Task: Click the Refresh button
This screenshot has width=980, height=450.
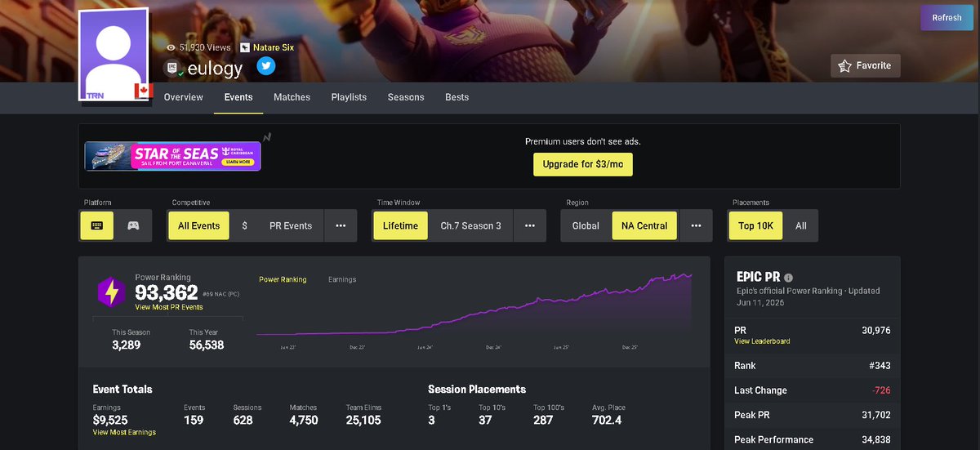Action: click(x=947, y=17)
